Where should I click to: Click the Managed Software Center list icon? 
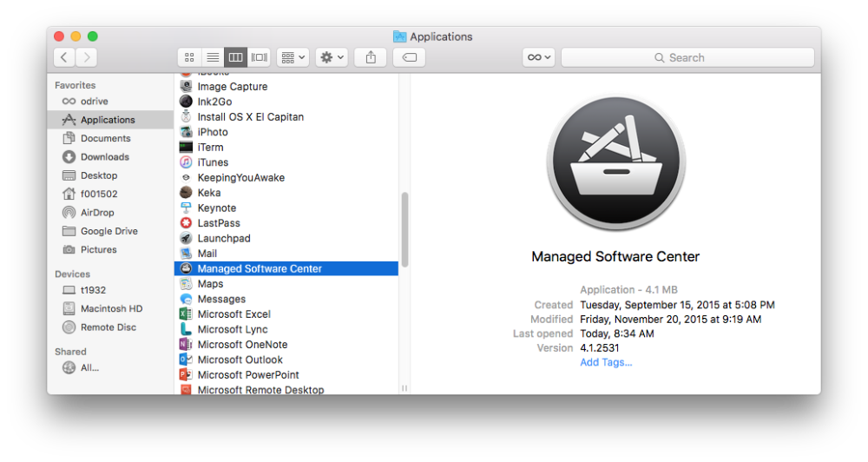pyautogui.click(x=186, y=268)
